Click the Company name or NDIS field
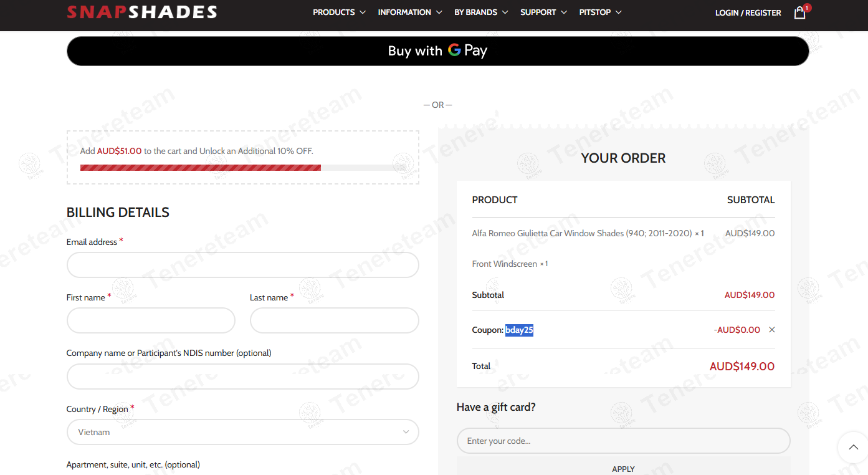 click(242, 377)
